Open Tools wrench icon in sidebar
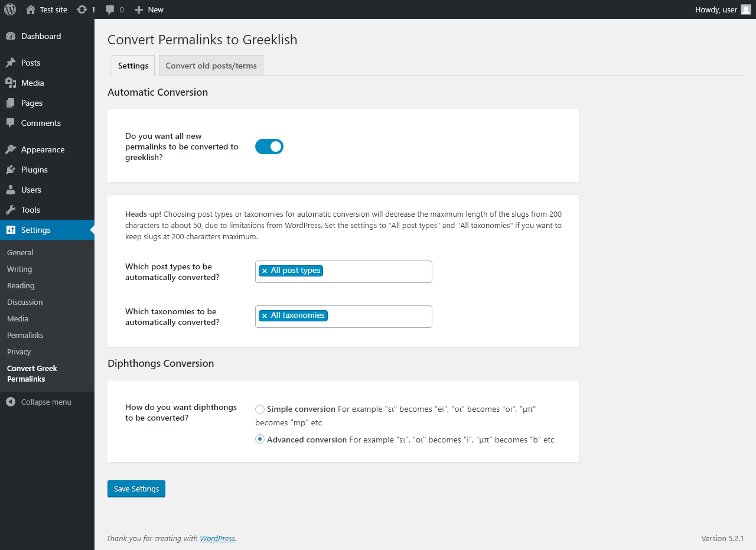756x550 pixels. 11,210
